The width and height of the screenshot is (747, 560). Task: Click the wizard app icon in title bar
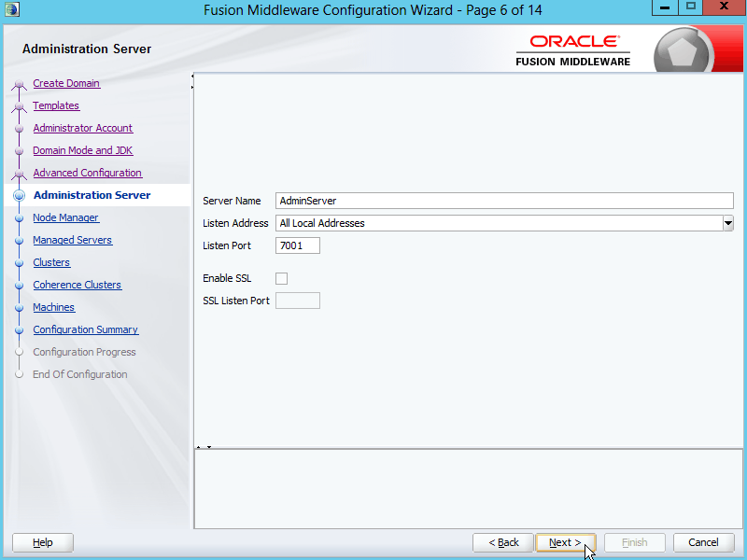(x=12, y=9)
